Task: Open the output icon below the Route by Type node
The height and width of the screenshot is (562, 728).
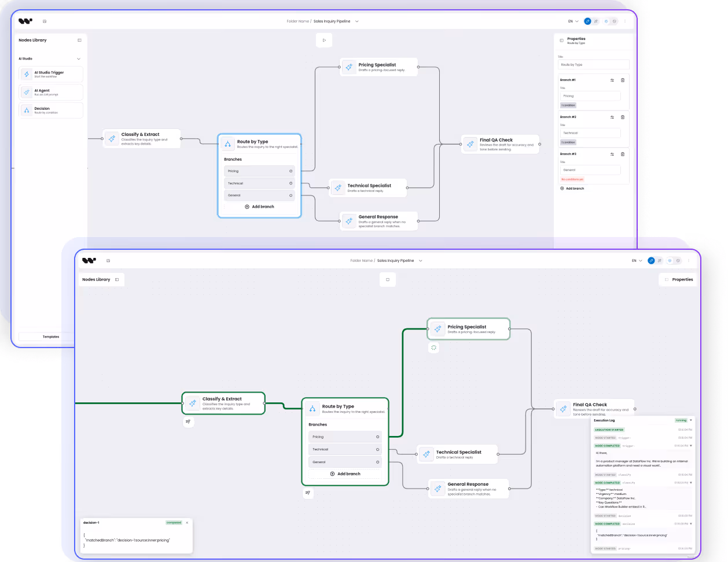Action: (308, 493)
